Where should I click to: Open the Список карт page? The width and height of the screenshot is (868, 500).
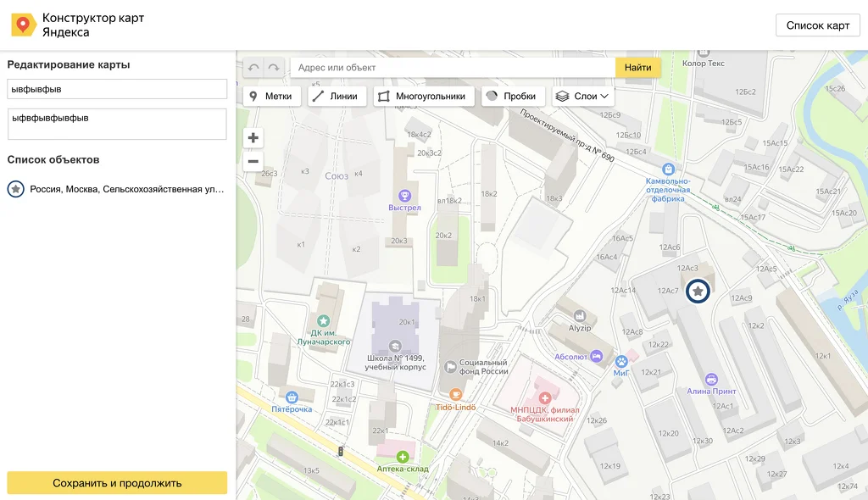point(818,25)
